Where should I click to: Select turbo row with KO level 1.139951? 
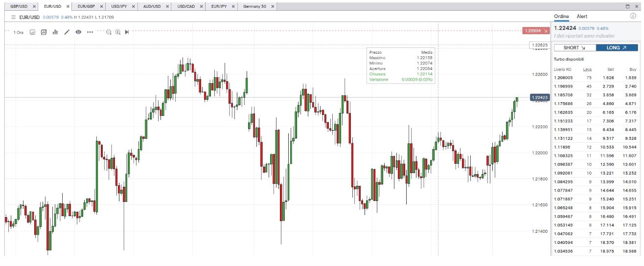[x=595, y=130]
